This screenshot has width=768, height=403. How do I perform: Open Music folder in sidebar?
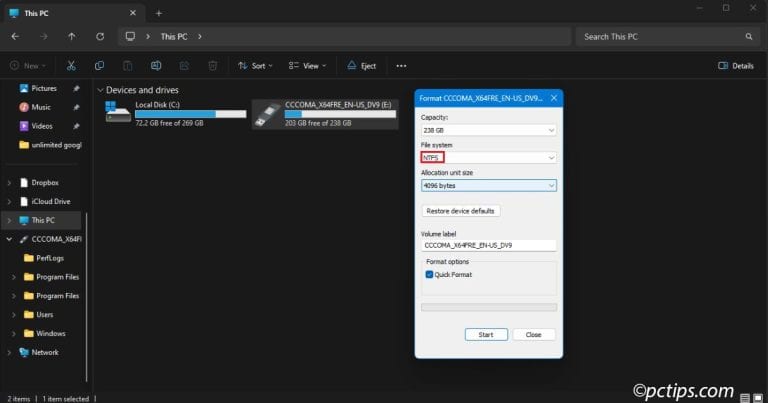[x=40, y=107]
